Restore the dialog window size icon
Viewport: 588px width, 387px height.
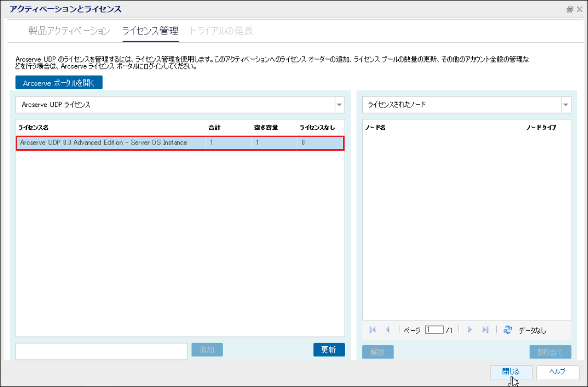pos(570,9)
